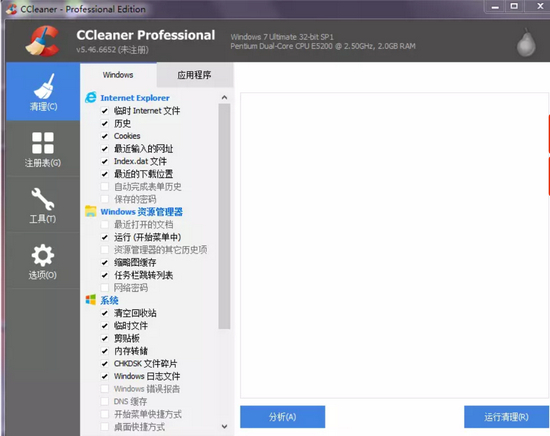550x436 pixels.
Task: Toggle Windows 日志文件 checkbox
Action: pos(105,376)
